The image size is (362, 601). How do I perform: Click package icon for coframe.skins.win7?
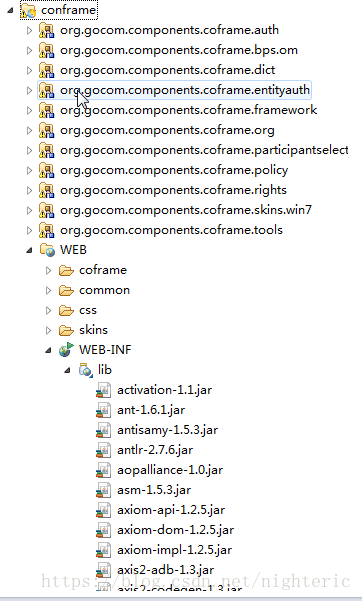click(46, 210)
